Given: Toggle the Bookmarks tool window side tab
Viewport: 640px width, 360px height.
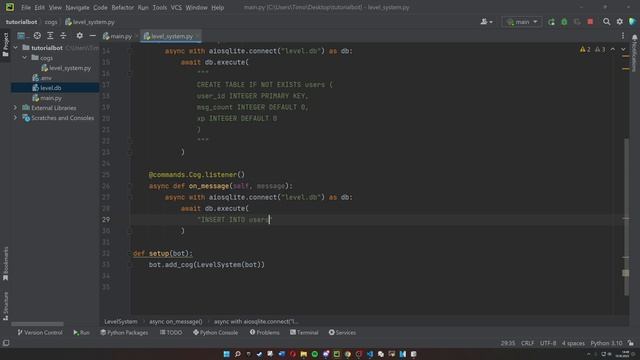Looking at the screenshot, I should click(x=5, y=264).
